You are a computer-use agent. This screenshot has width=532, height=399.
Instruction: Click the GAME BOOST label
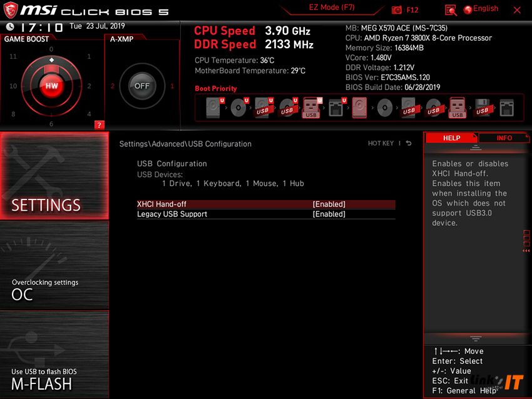pyautogui.click(x=26, y=39)
